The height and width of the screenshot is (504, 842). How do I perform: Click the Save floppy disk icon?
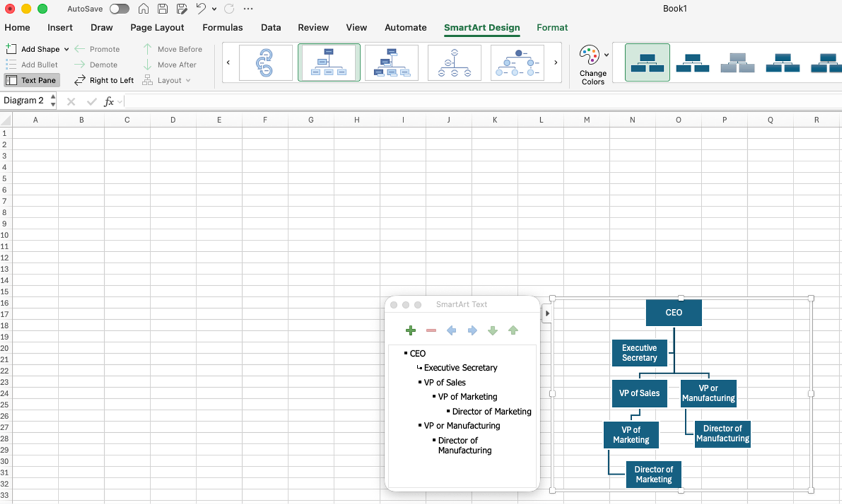click(x=163, y=9)
